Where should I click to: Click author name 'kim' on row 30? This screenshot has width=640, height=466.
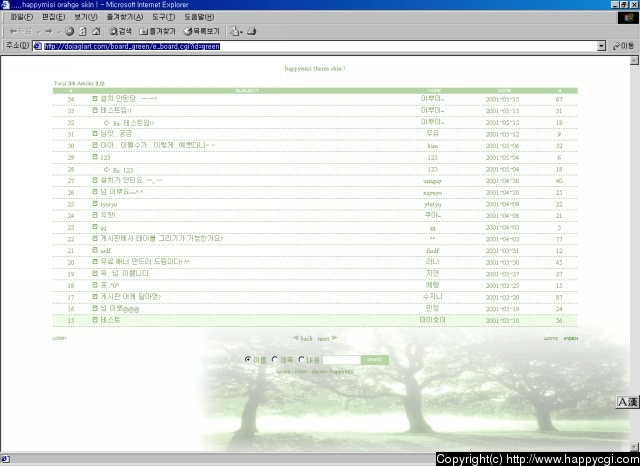point(433,146)
